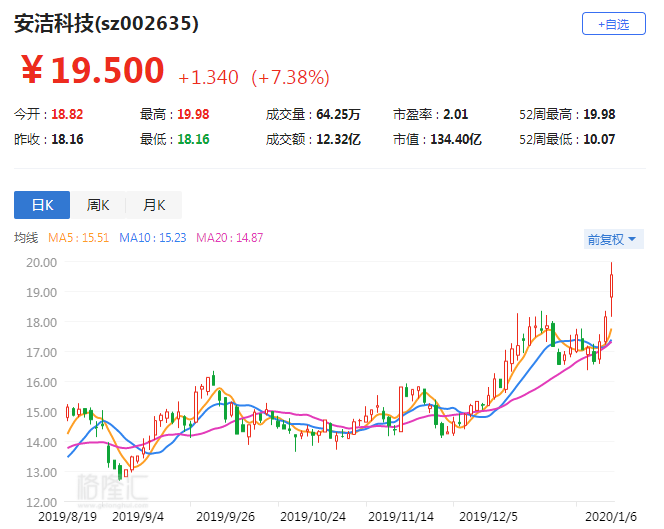
Task: Open the 前复权 adjustment dropdown
Action: coord(614,239)
